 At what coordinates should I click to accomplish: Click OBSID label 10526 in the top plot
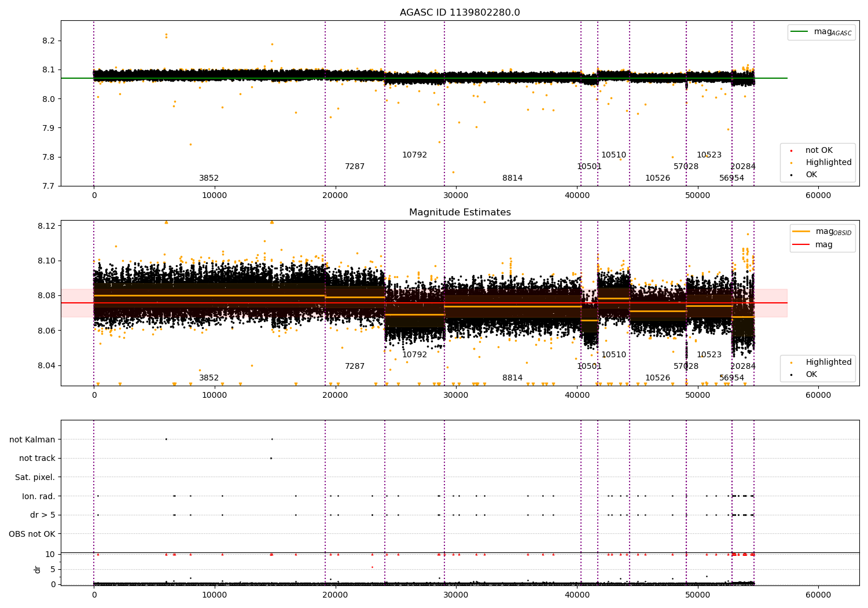pos(657,178)
